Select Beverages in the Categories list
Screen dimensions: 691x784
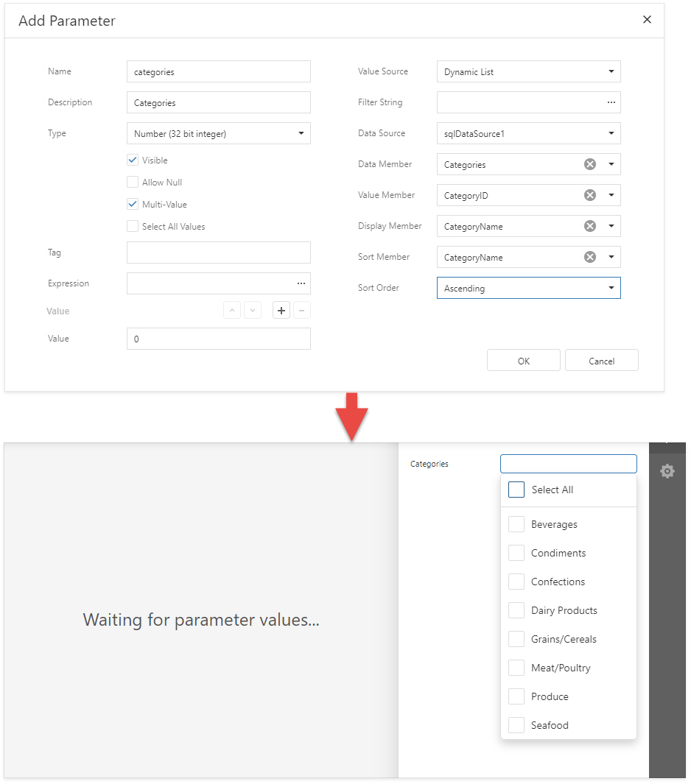click(x=516, y=524)
